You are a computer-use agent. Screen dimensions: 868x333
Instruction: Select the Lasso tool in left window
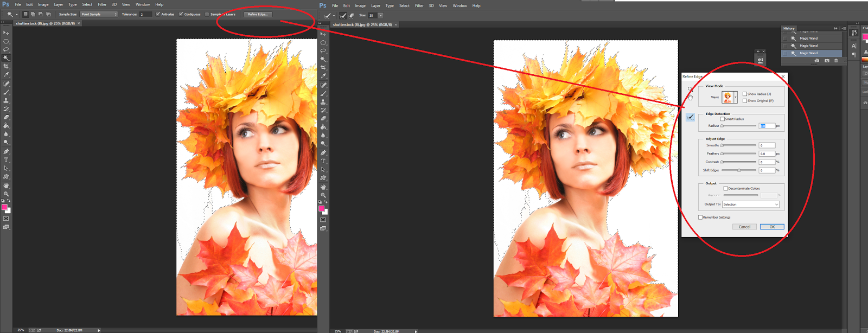point(6,49)
